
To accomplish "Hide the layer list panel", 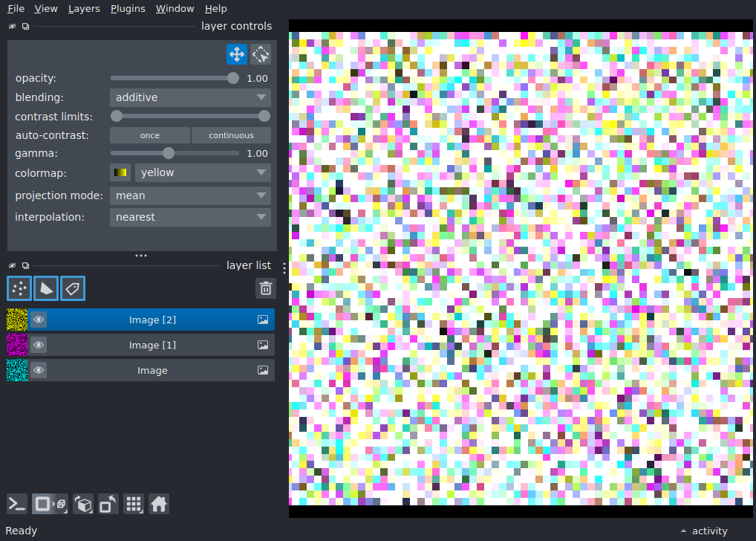I will [12, 265].
